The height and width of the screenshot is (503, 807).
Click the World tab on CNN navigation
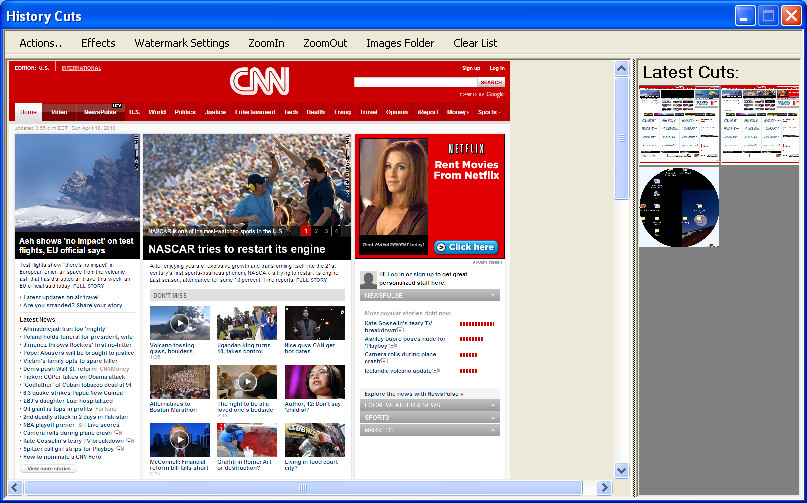click(x=157, y=112)
